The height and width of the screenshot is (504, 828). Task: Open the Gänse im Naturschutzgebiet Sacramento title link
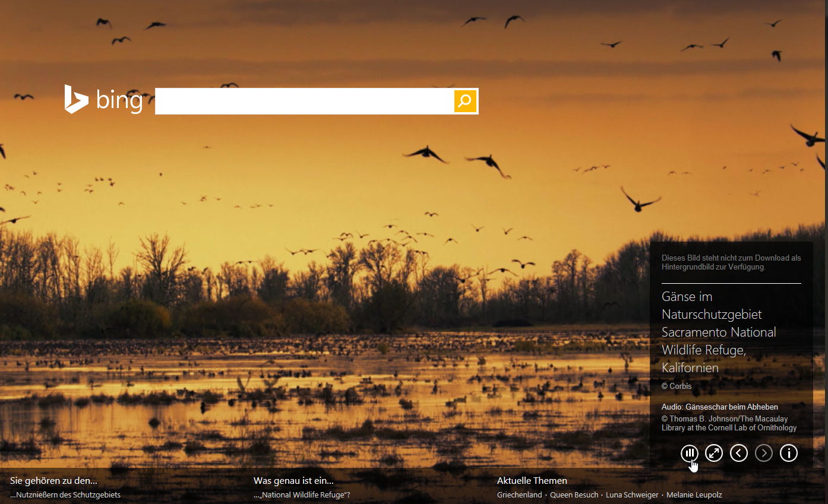(719, 332)
